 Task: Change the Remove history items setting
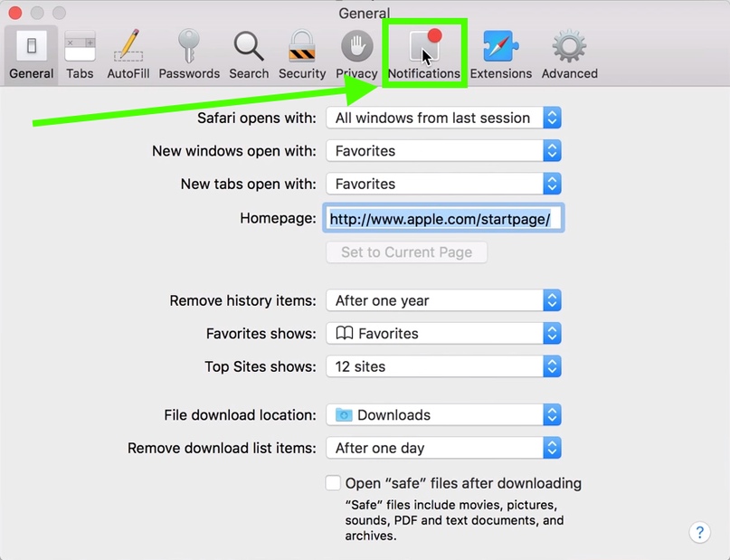(443, 300)
